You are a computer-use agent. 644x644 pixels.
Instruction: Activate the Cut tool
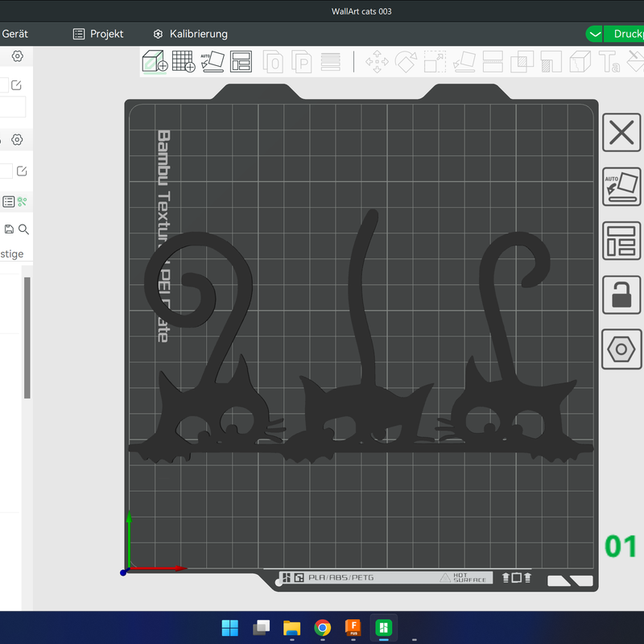tap(493, 62)
